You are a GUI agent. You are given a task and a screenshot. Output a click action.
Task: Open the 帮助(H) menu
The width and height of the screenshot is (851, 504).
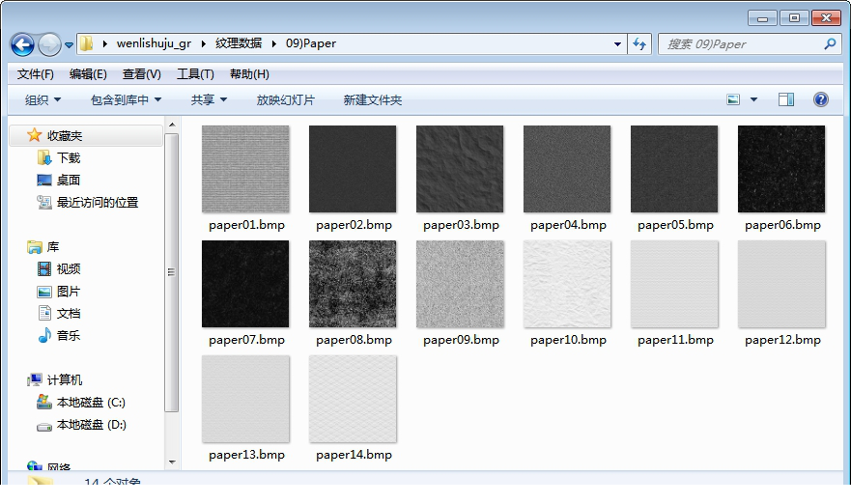coord(249,74)
